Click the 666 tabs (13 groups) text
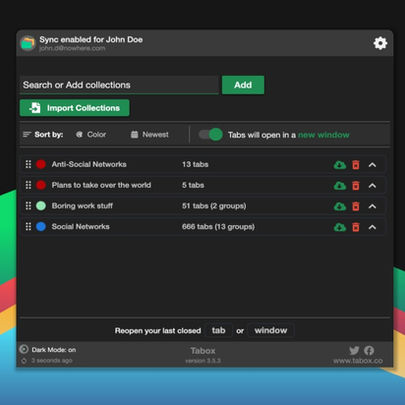 [x=218, y=227]
